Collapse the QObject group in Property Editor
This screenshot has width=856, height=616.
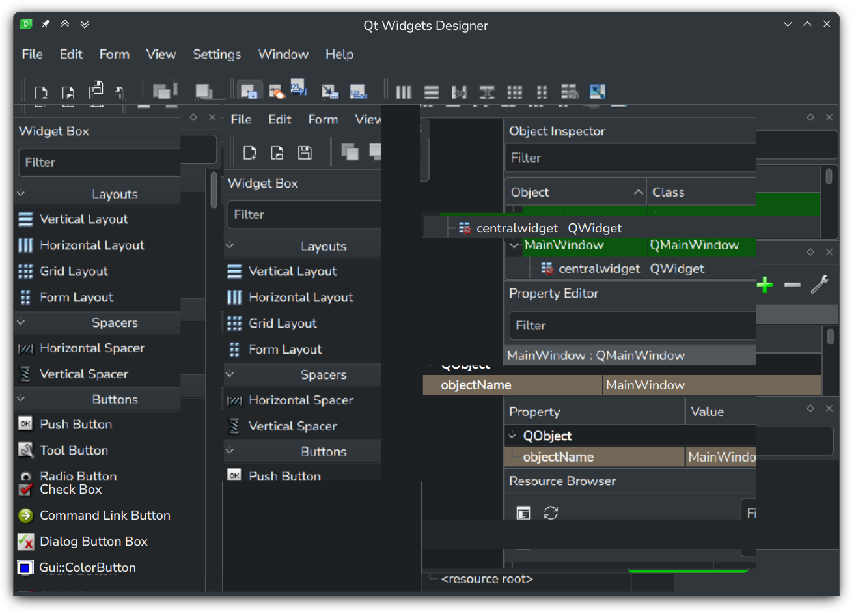coord(513,436)
